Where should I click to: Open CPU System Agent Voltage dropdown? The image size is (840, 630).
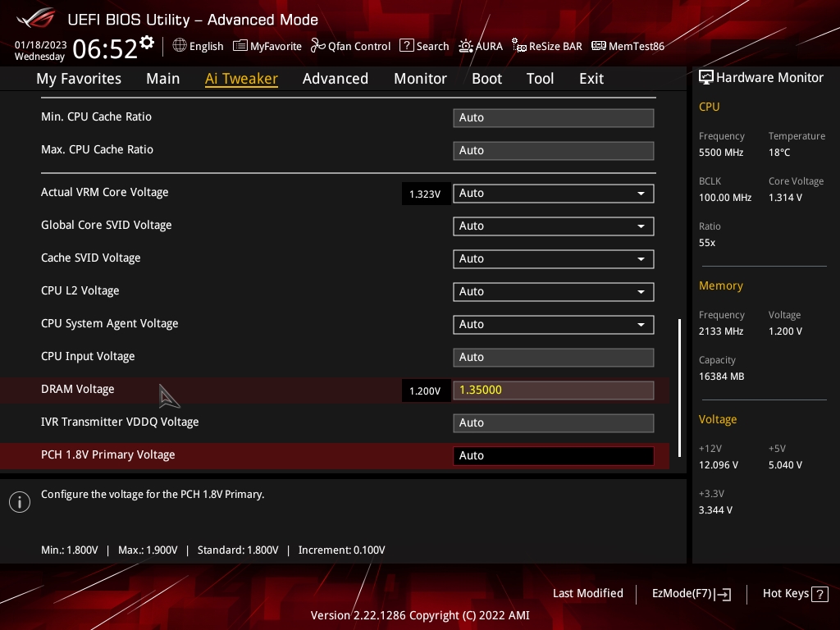point(554,325)
